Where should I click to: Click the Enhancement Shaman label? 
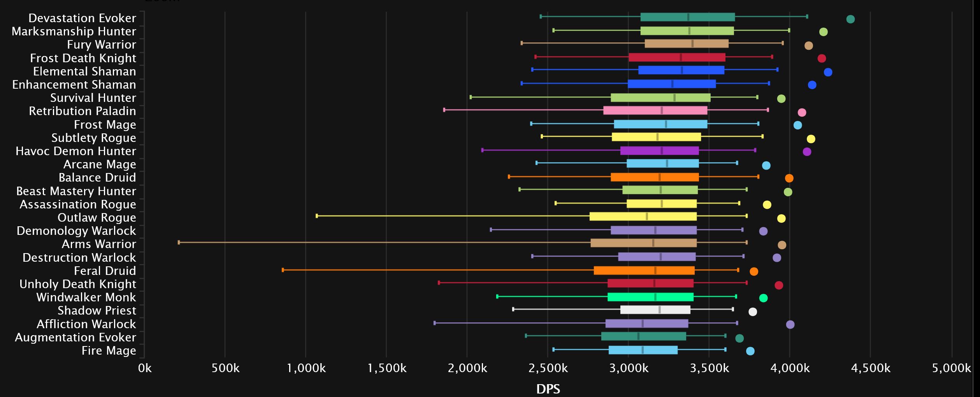tap(74, 85)
